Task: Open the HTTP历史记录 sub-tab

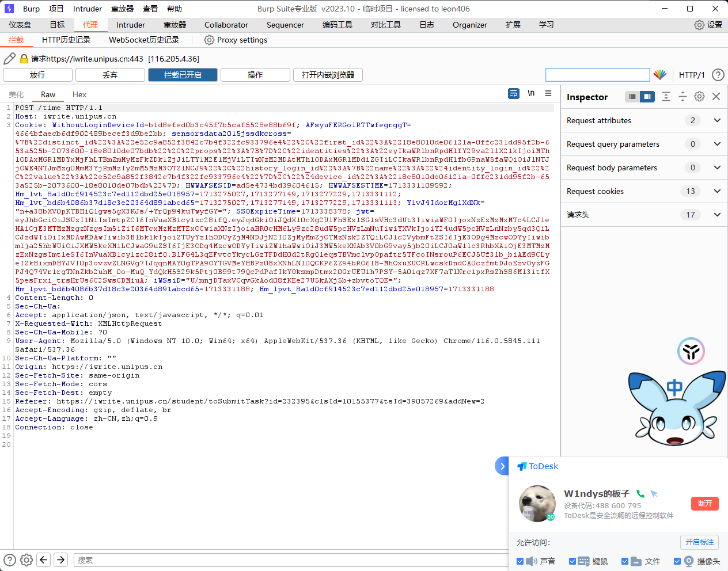Action: pos(66,40)
